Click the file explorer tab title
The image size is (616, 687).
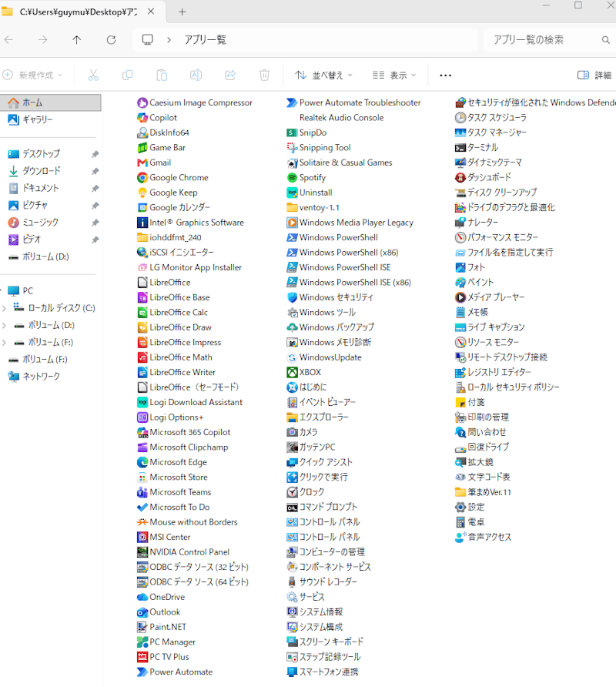pos(78,12)
